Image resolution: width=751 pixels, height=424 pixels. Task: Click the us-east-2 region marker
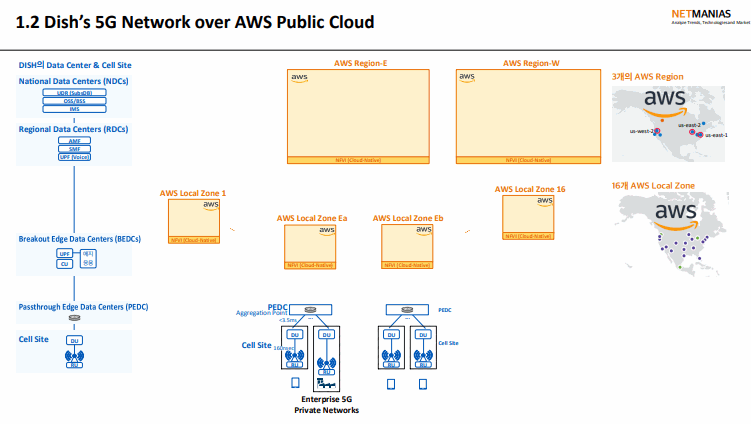tap(692, 131)
